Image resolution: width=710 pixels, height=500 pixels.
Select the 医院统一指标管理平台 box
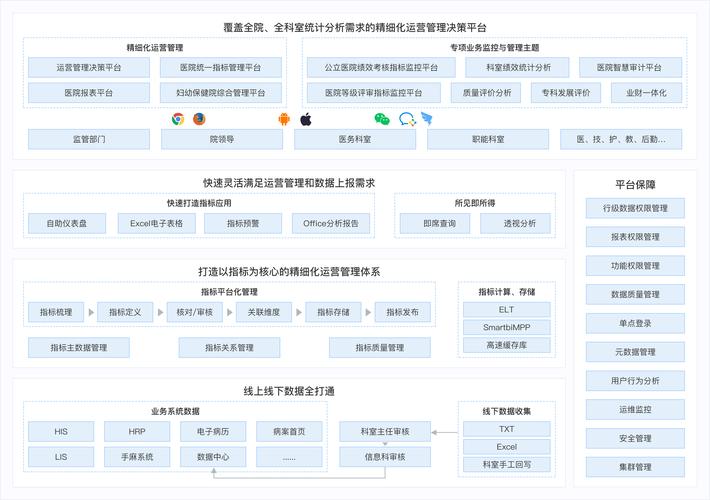click(x=221, y=67)
